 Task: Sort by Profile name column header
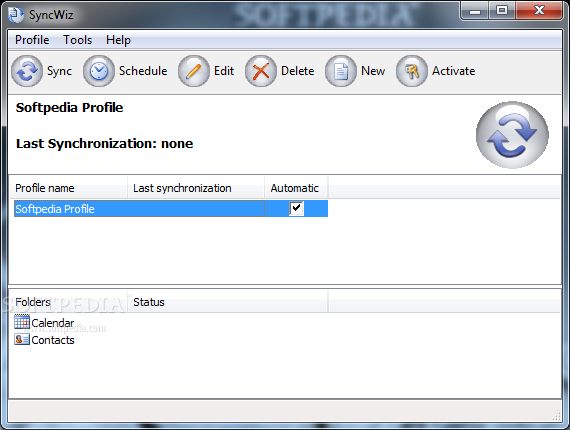68,188
